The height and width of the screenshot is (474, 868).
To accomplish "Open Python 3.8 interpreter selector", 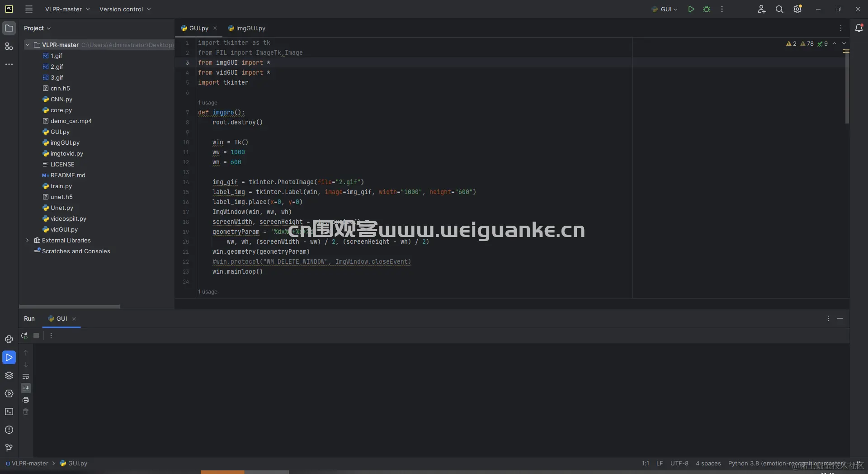I will click(787, 463).
